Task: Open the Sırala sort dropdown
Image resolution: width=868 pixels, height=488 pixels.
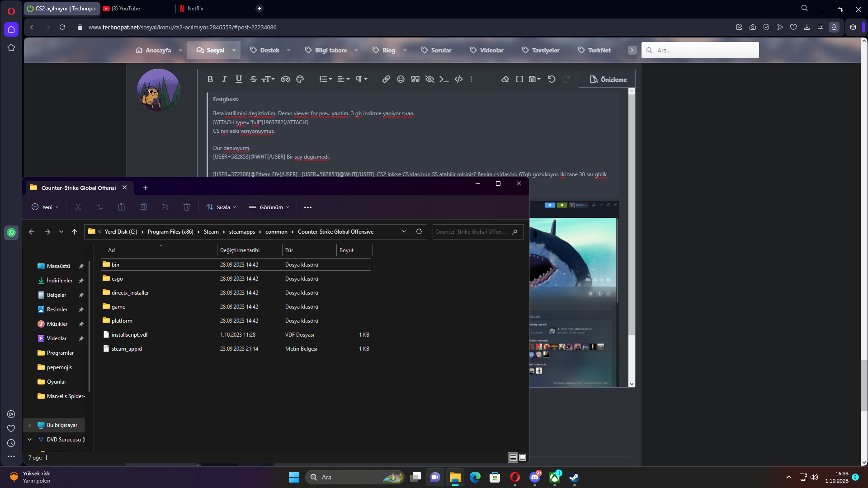Action: click(x=221, y=207)
